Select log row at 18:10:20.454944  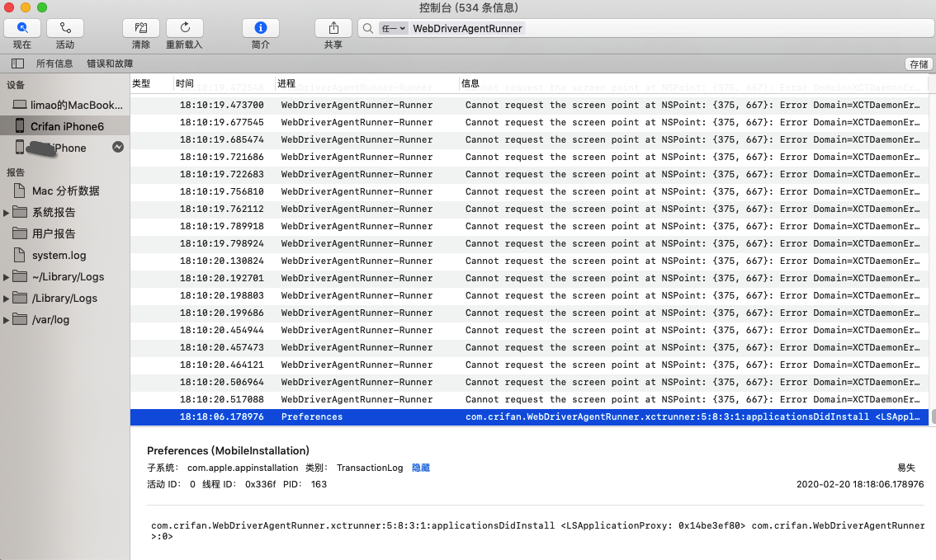click(529, 330)
